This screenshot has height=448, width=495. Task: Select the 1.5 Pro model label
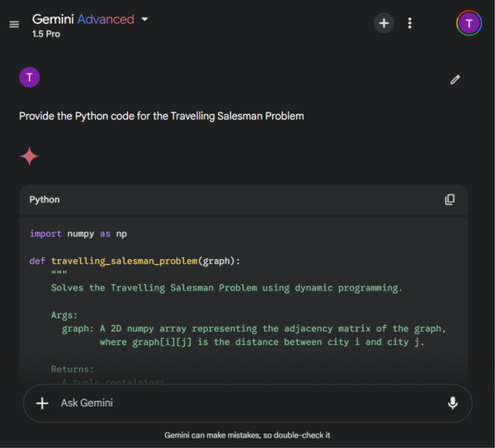[47, 35]
